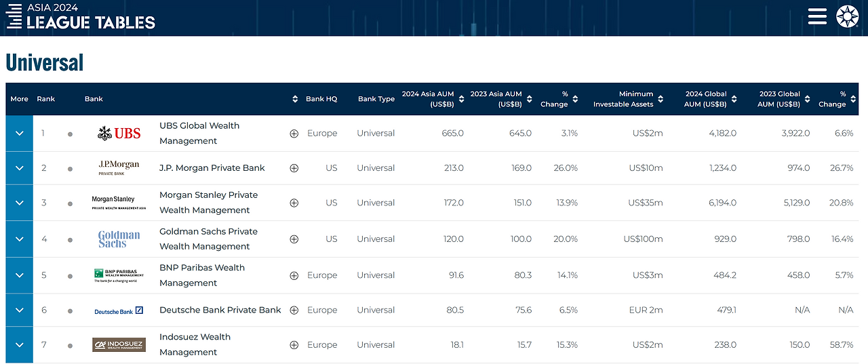The width and height of the screenshot is (868, 364).
Task: Click the 4,182.0 global AUM for UBS
Action: pos(723,134)
